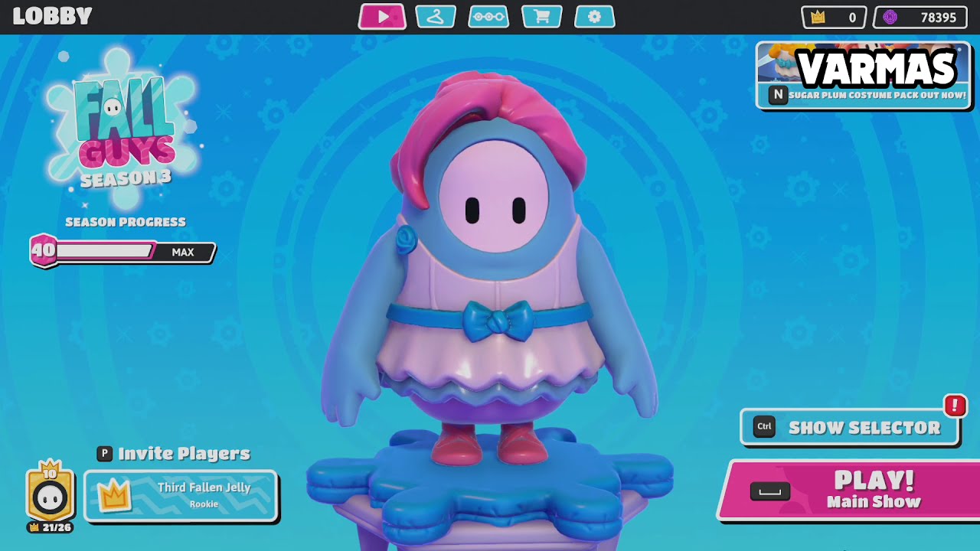Click the level 40 season badge
The image size is (980, 551).
click(43, 251)
